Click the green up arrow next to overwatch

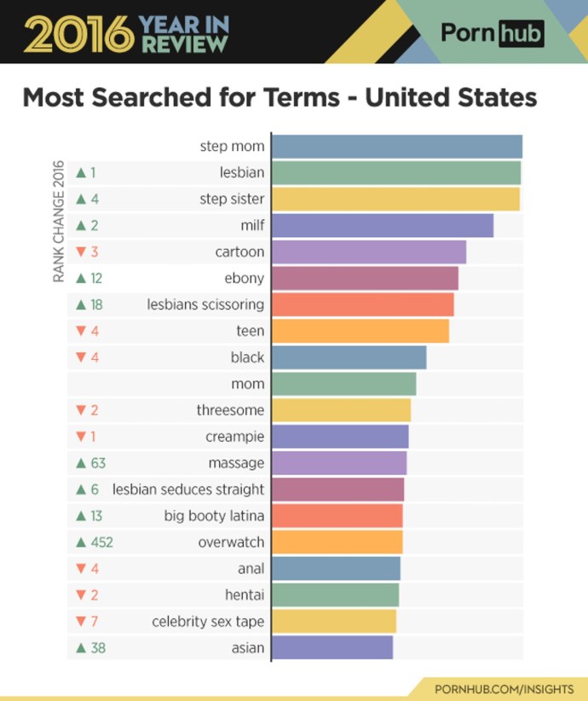81,542
